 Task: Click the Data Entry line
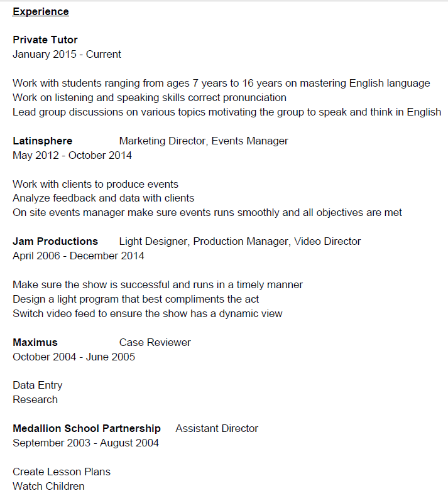38,385
